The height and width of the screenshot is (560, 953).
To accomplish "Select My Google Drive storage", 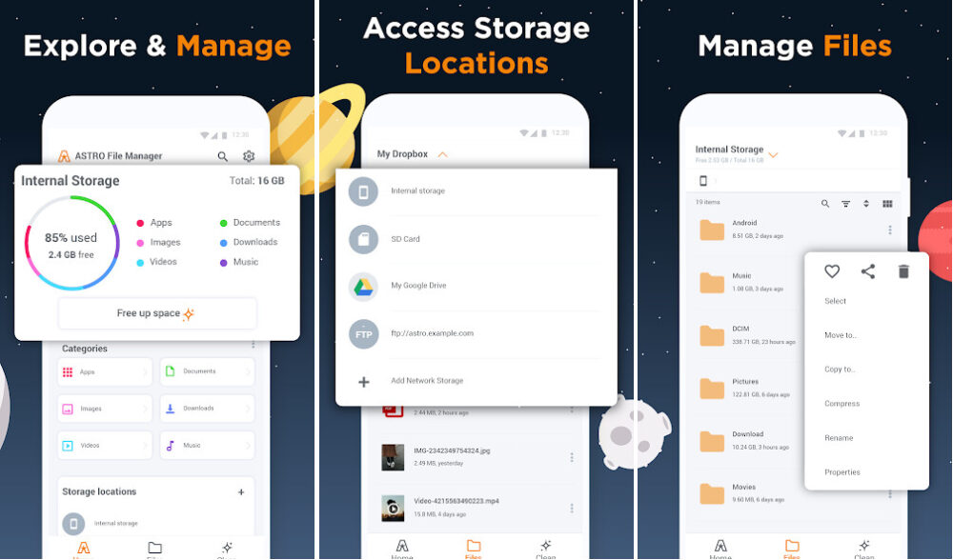I will click(x=419, y=286).
